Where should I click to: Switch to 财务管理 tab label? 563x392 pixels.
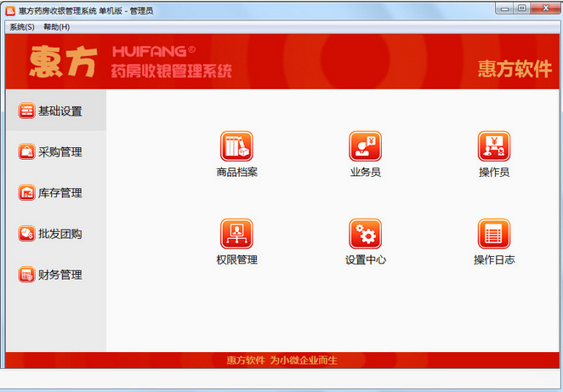[60, 275]
